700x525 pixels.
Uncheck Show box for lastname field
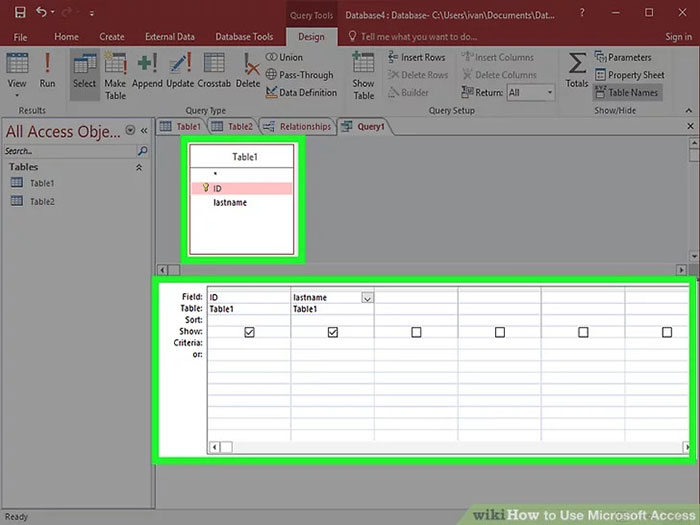pos(333,332)
